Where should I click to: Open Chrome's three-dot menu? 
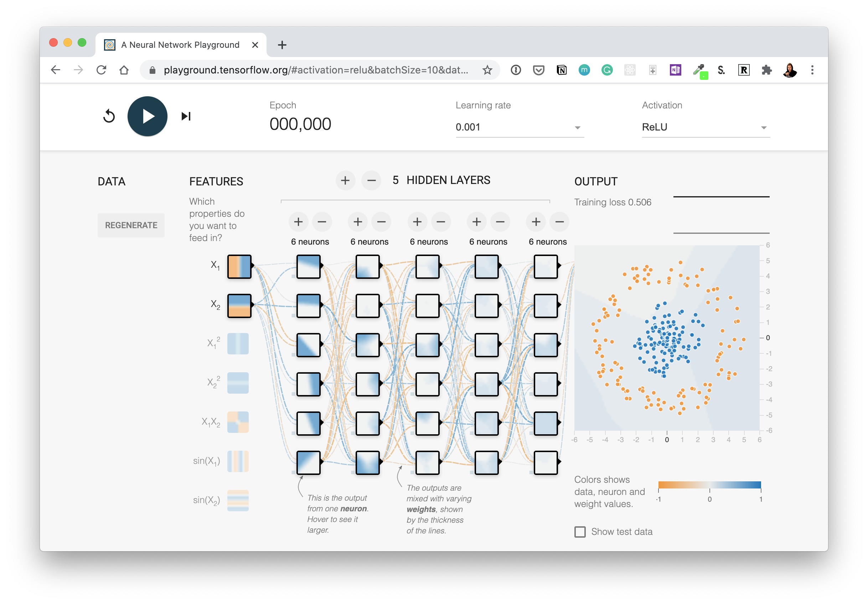(x=812, y=70)
